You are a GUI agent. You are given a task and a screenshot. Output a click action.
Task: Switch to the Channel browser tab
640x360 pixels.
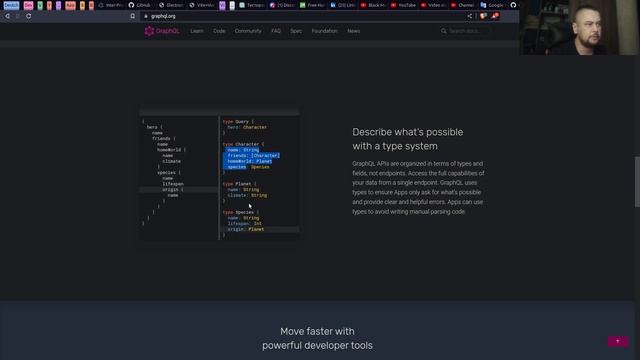pos(462,5)
